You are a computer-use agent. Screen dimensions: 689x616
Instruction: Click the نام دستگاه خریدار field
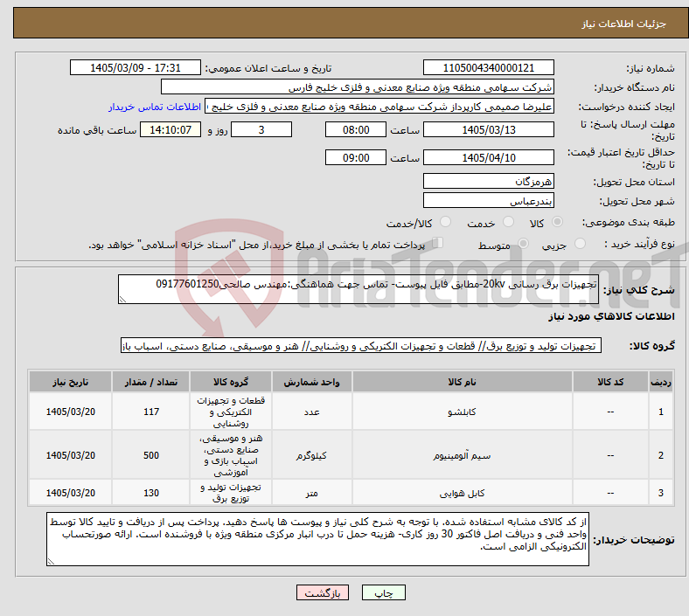click(x=358, y=87)
